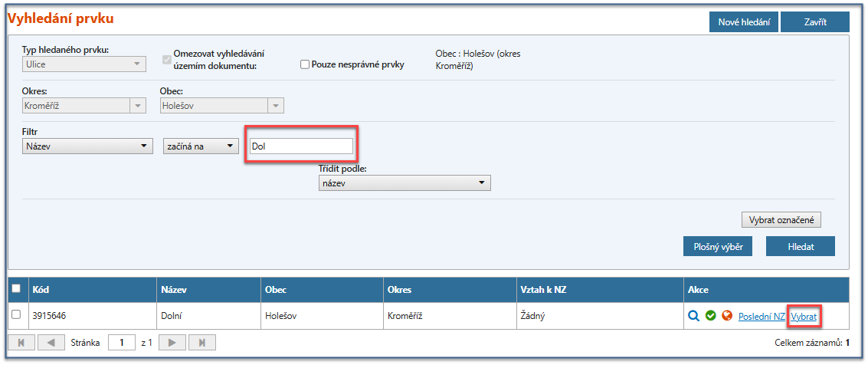Open the 'začíná na' condition dropdown
Viewport: 868px width, 365px height.
click(x=201, y=146)
